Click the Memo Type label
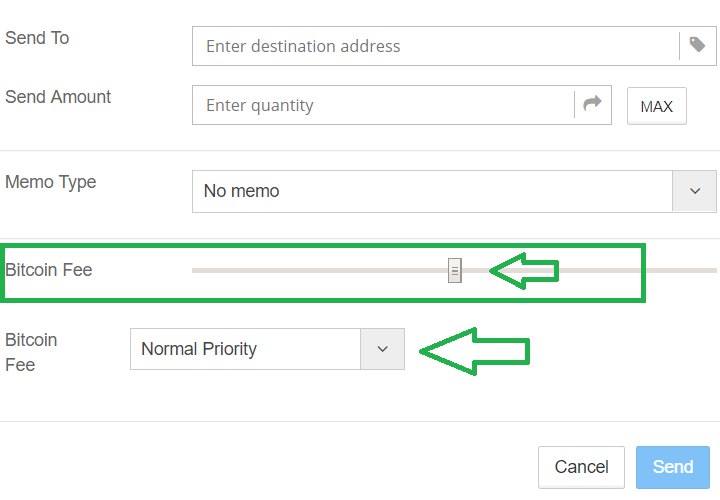 click(x=51, y=182)
